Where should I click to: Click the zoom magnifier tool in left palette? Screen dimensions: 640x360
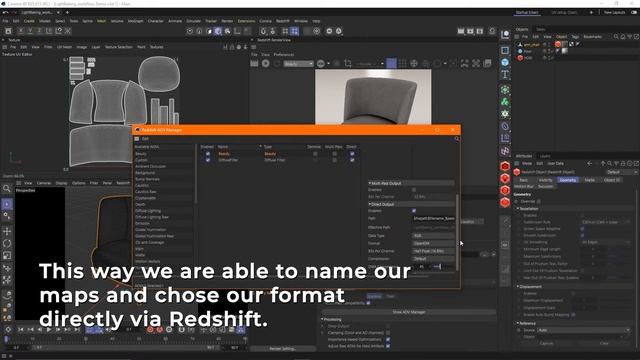click(7, 189)
